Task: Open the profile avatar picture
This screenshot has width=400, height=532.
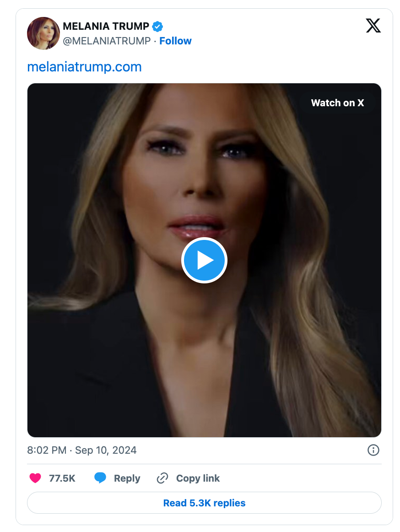Action: click(43, 33)
